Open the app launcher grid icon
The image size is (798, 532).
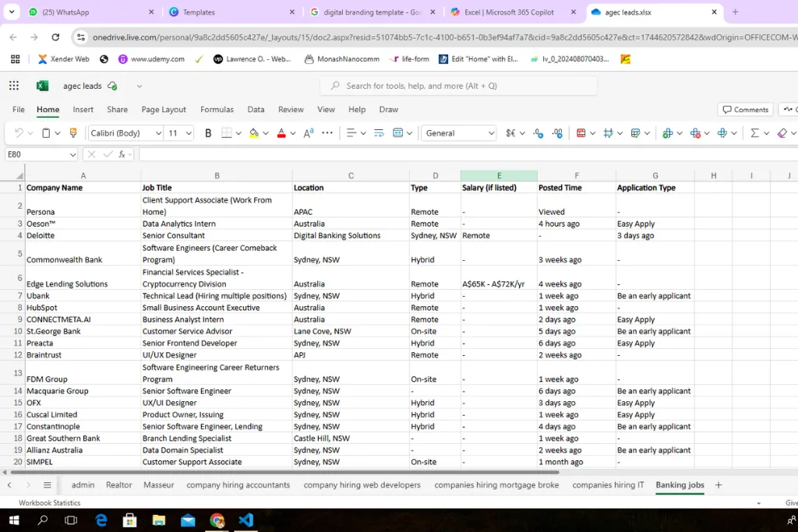[14, 86]
